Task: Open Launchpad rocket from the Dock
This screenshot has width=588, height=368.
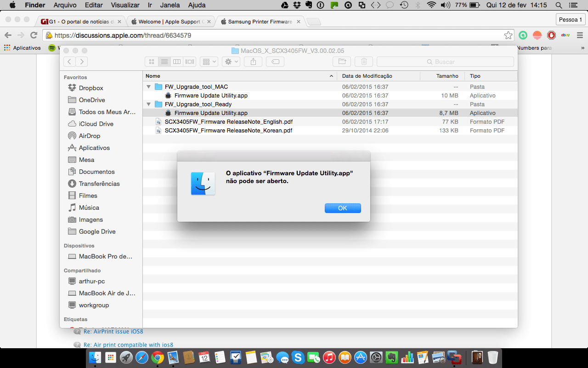Action: (x=126, y=357)
